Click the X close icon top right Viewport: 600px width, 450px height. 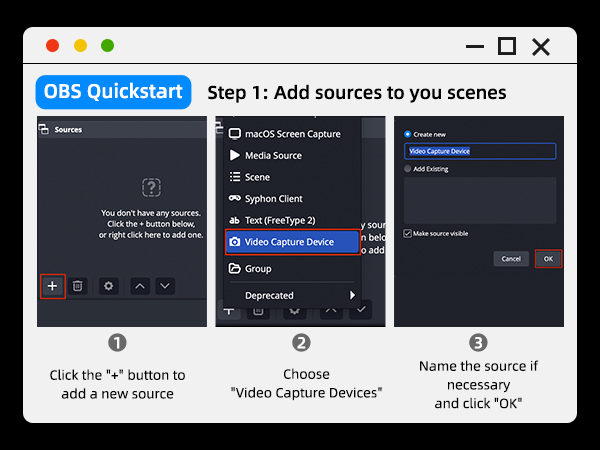point(541,47)
